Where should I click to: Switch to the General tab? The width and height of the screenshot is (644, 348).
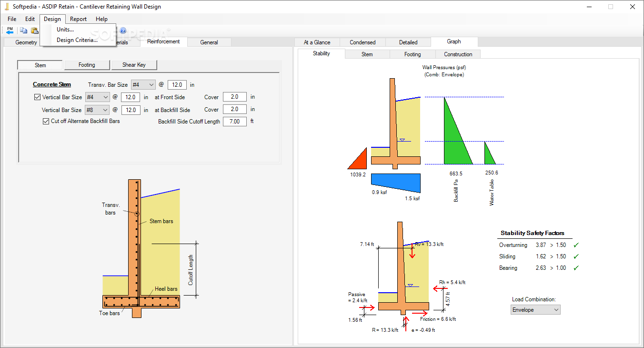209,42
